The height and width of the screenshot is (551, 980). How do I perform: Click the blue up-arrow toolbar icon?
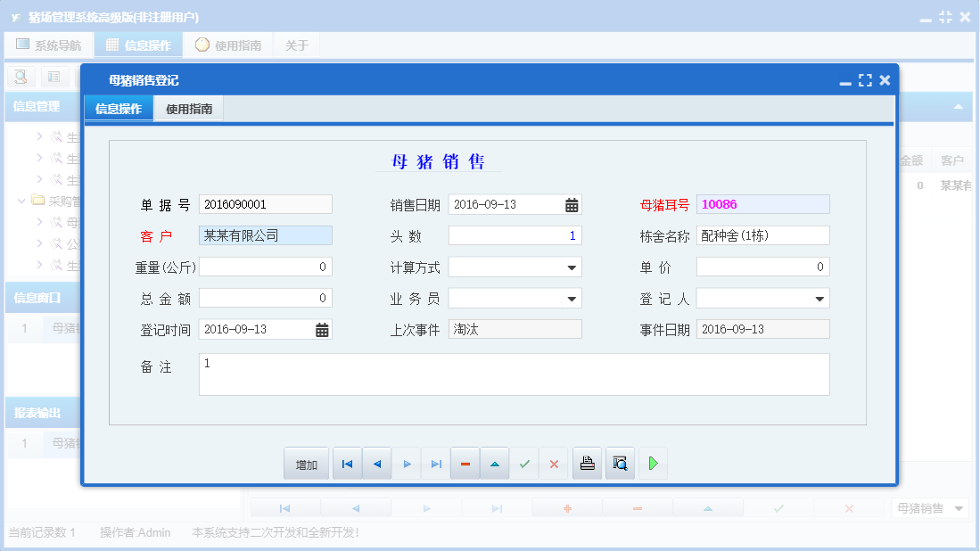[x=495, y=463]
